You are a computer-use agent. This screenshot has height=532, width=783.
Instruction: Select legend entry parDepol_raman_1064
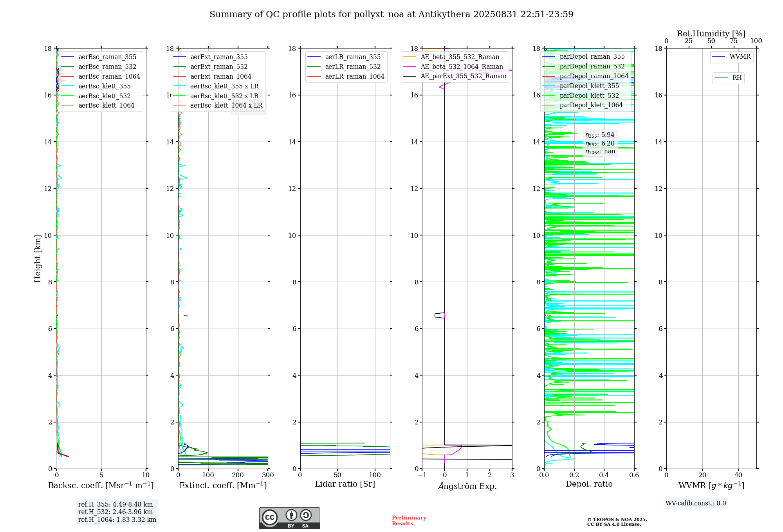coord(586,76)
